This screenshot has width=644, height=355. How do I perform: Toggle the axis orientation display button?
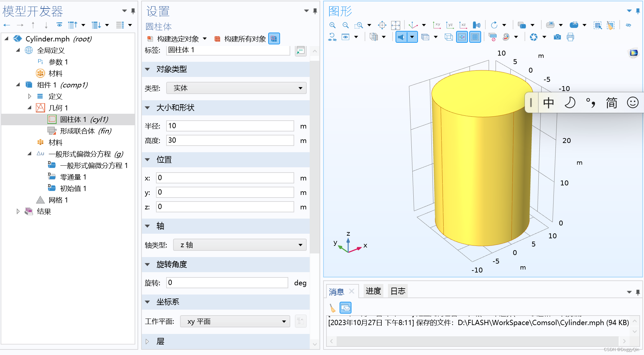(x=462, y=37)
